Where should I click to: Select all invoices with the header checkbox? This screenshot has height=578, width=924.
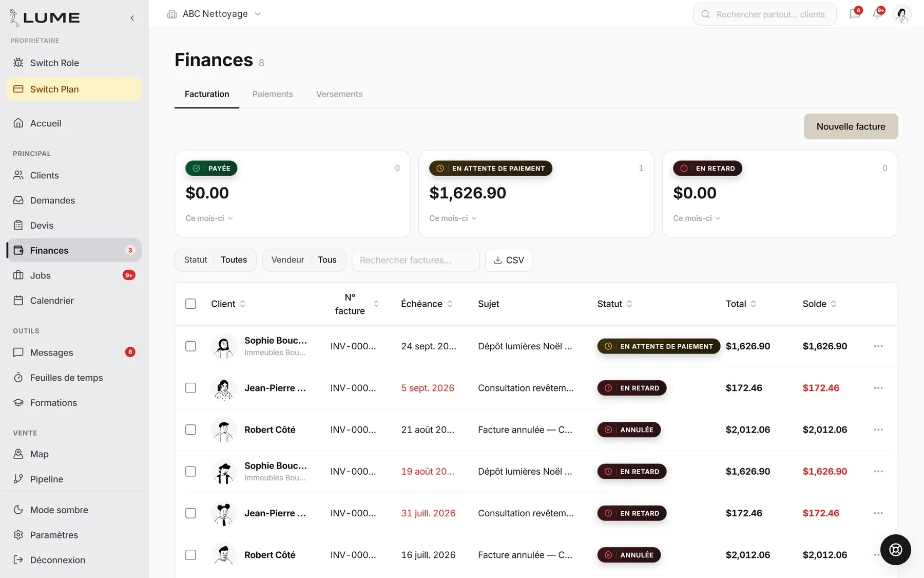[190, 304]
